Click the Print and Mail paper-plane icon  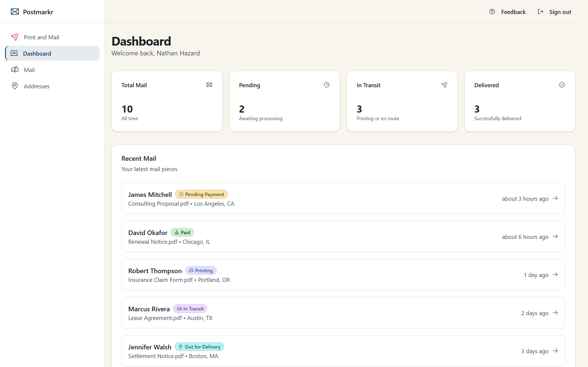[14, 37]
